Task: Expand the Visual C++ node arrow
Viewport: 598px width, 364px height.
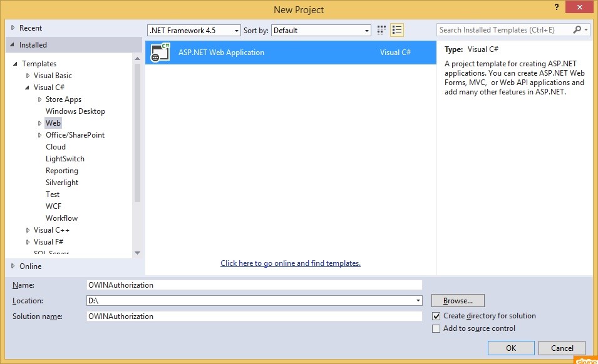Action: (28, 230)
